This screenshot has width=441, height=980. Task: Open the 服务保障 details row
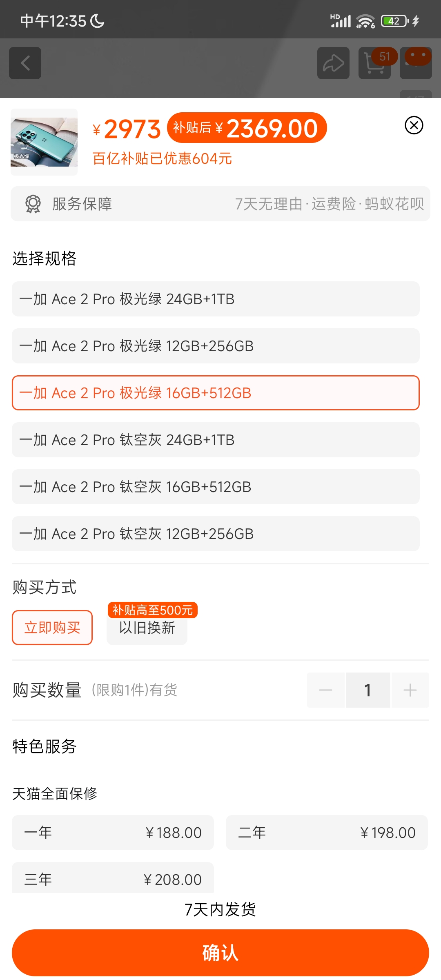coord(220,204)
